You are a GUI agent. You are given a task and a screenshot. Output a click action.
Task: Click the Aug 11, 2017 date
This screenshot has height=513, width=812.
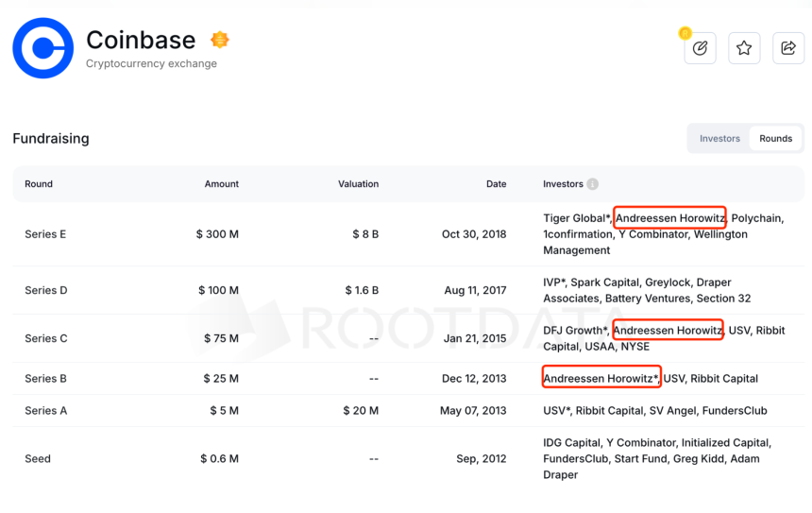pyautogui.click(x=475, y=290)
